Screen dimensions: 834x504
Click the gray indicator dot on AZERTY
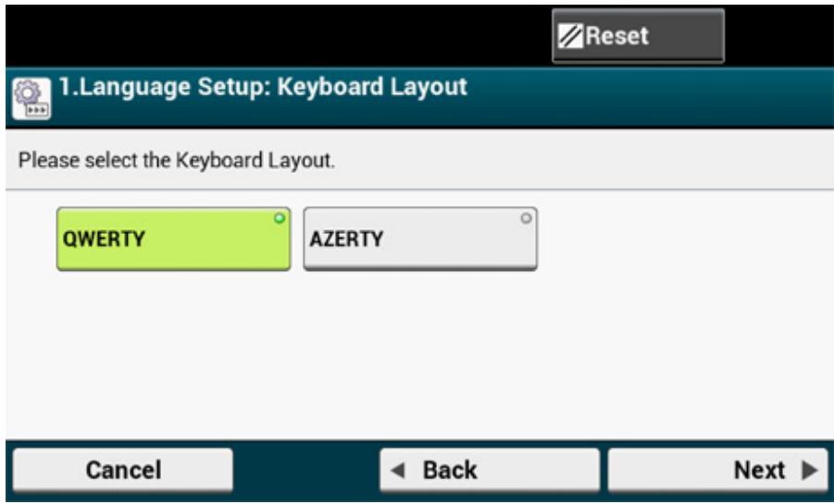[525, 219]
